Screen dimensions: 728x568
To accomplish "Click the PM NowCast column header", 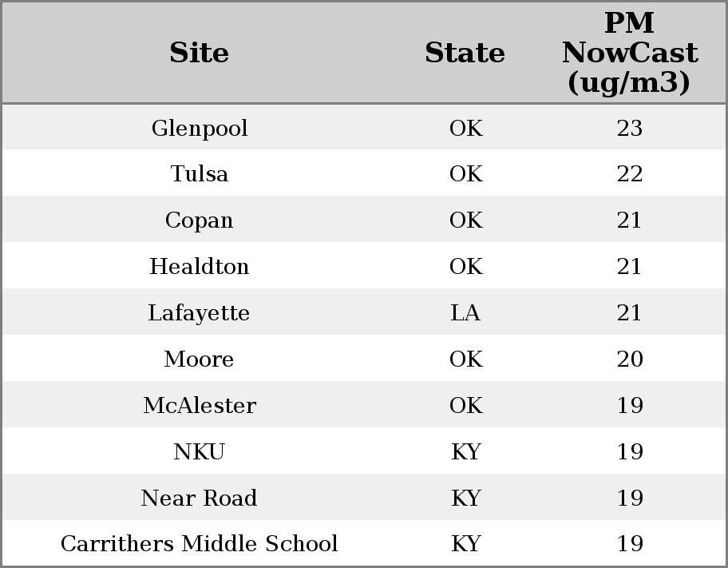I will click(629, 53).
